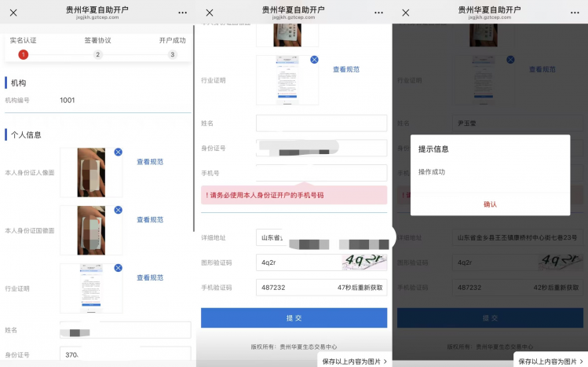Click 版权所有 footer text in middle panel
Viewport: 588px width, 367px height.
(x=294, y=347)
